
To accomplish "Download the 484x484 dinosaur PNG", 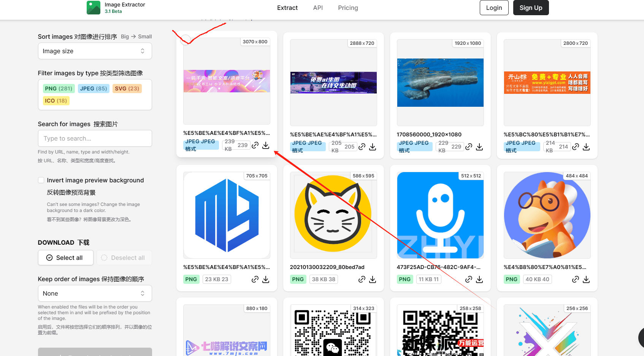I will pos(586,279).
